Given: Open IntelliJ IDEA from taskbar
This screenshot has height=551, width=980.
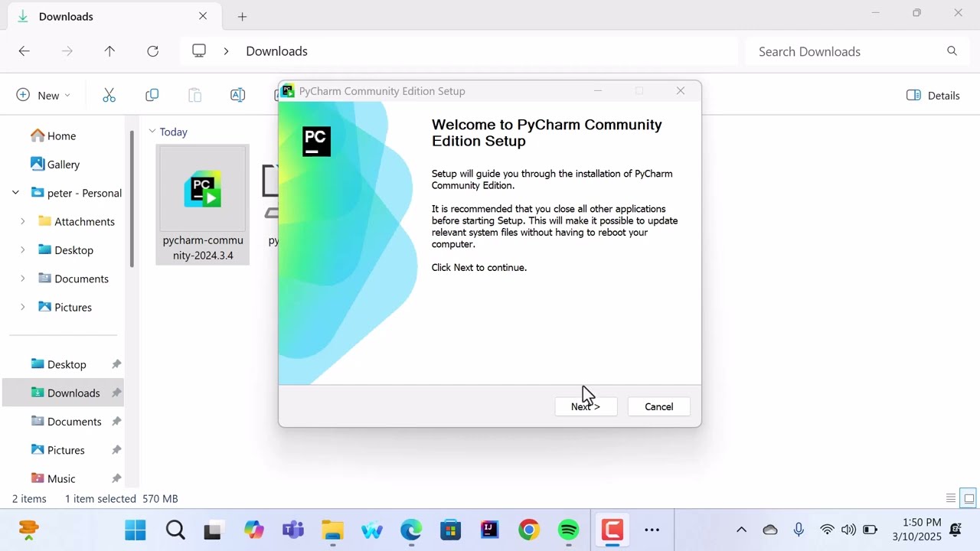Looking at the screenshot, I should pos(490,530).
